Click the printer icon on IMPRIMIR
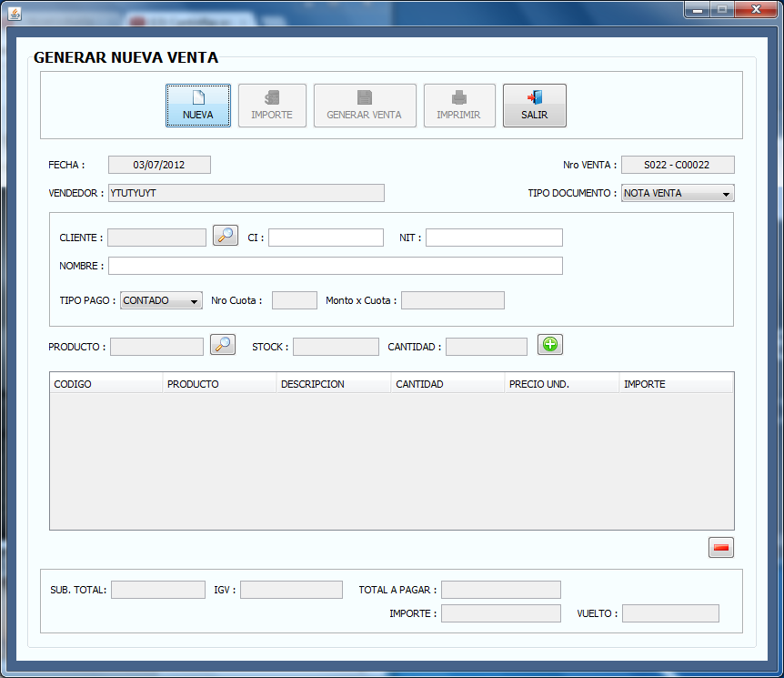784x678 pixels. (459, 98)
